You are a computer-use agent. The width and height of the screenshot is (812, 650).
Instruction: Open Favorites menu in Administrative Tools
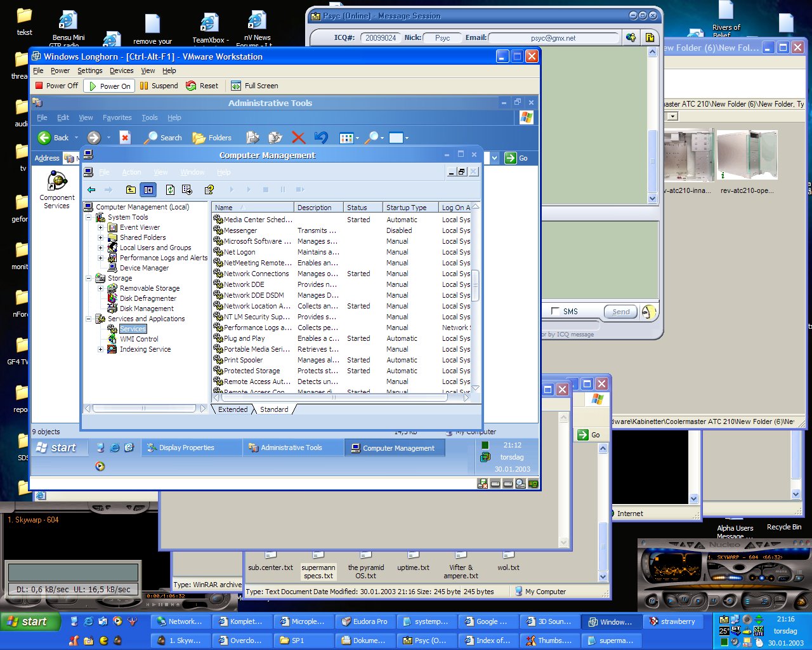coord(117,117)
